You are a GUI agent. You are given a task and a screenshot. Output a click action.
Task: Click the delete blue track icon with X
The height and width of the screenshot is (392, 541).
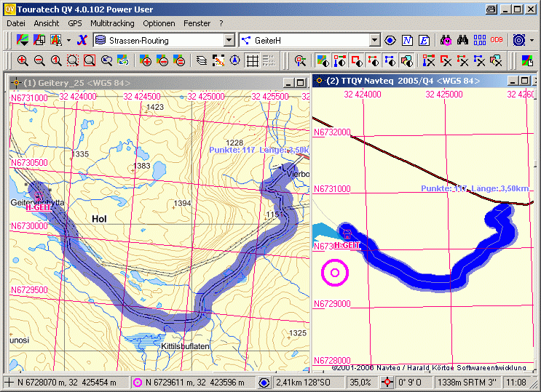pos(479,61)
